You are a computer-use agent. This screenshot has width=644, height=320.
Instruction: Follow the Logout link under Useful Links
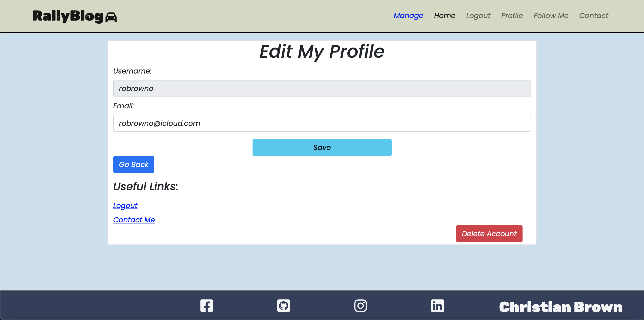pos(125,206)
